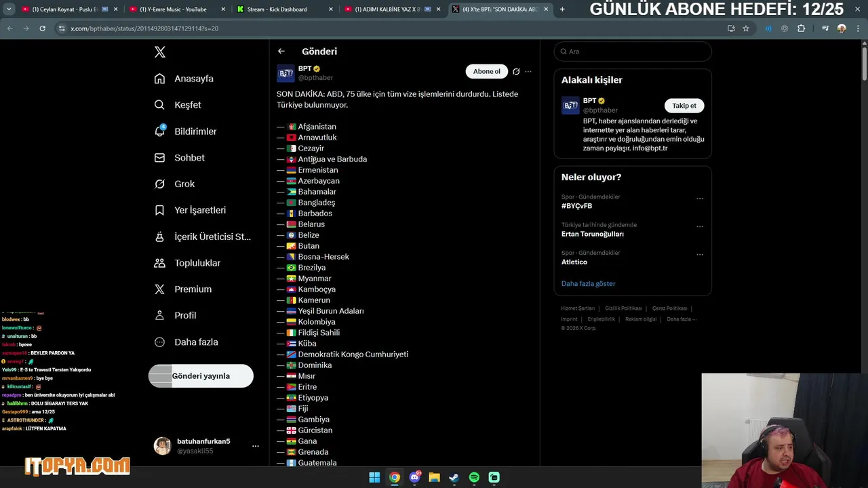The width and height of the screenshot is (868, 488).
Task: Click the X logo in sidebar
Action: tap(159, 52)
